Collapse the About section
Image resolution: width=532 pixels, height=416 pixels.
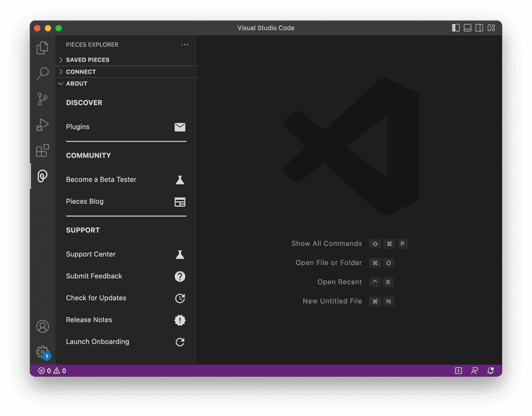126,84
